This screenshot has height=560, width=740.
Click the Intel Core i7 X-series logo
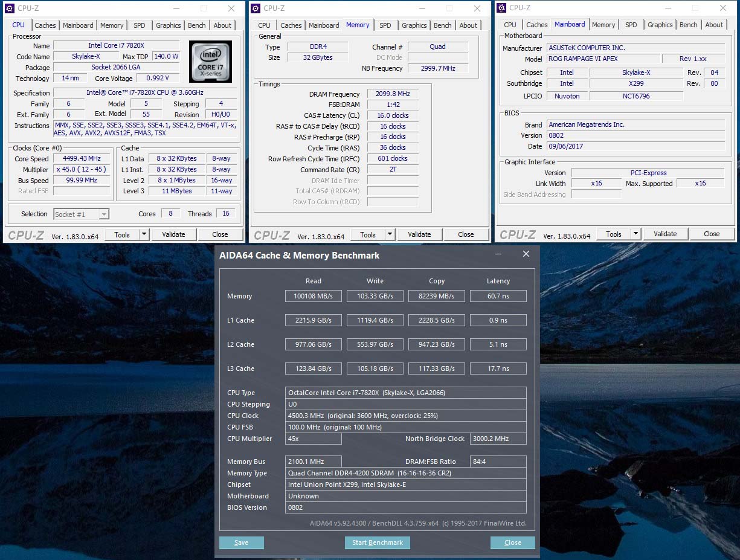coord(210,62)
